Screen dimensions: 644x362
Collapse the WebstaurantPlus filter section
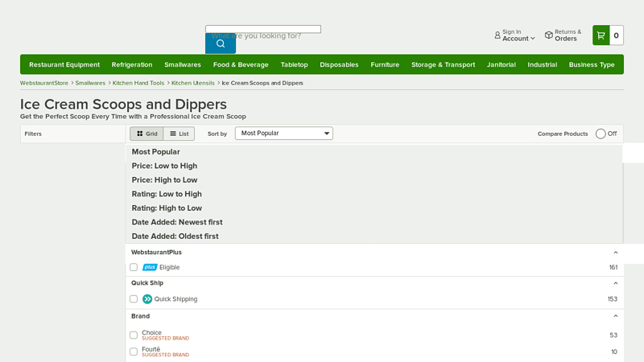coord(615,253)
